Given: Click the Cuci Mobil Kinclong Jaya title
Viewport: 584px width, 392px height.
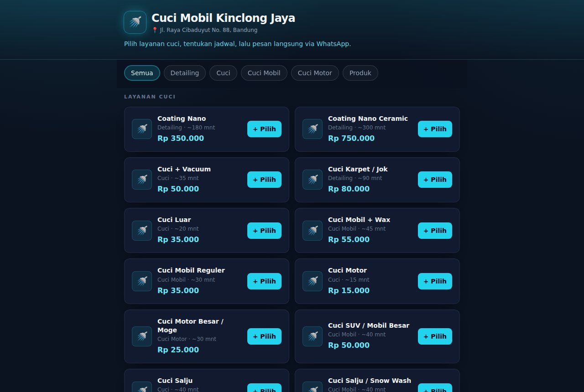Looking at the screenshot, I should click(x=223, y=18).
